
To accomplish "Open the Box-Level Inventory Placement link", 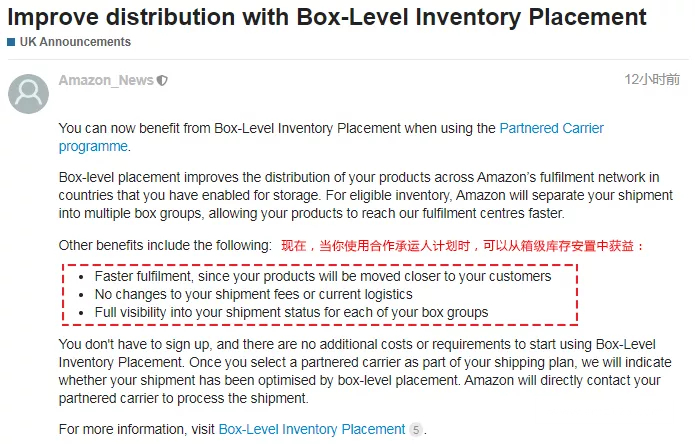I will 312,429.
